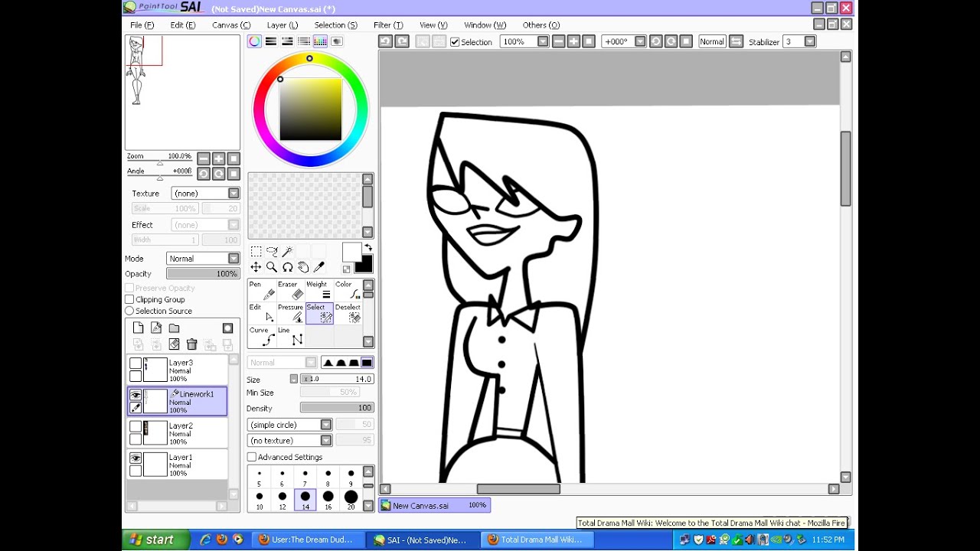The image size is (980, 551).
Task: Flip the canvas view horizontally
Action: coord(736,41)
